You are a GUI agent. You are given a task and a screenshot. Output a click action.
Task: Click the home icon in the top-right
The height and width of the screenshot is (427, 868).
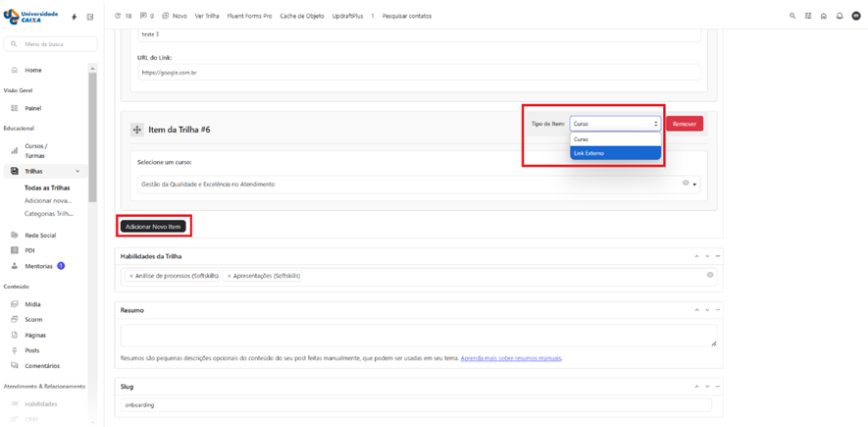[824, 16]
